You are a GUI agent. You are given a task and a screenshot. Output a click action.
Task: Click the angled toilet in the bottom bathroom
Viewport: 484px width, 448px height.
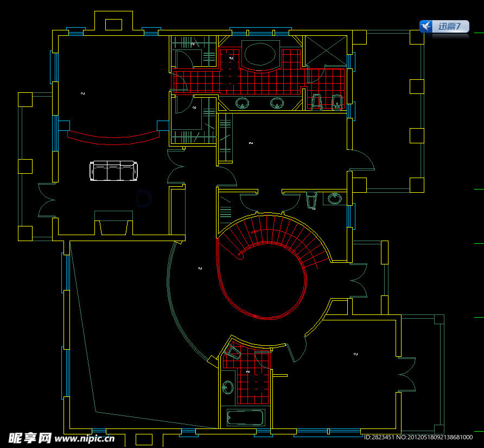pos(234,352)
